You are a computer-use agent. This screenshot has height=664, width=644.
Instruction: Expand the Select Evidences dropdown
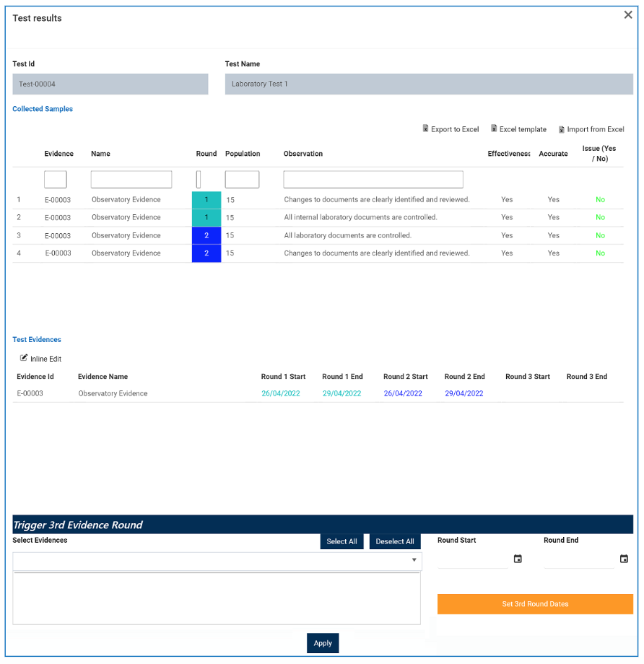coord(414,560)
